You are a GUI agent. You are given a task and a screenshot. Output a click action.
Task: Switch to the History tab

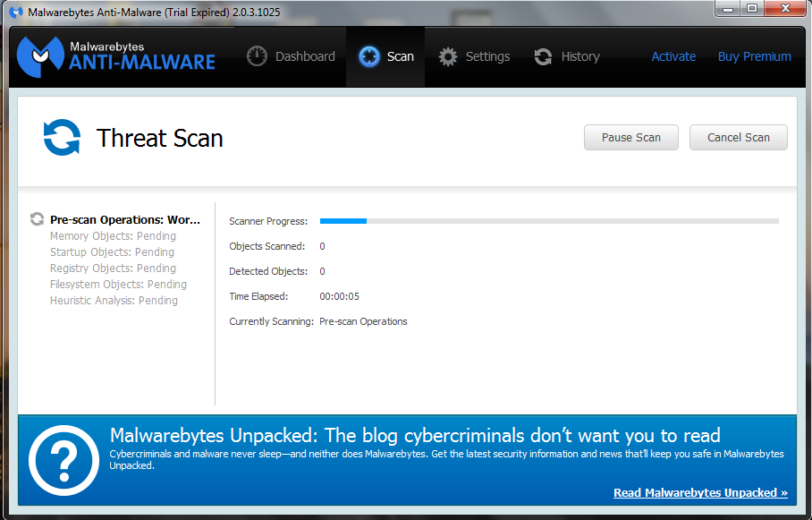[x=568, y=56]
